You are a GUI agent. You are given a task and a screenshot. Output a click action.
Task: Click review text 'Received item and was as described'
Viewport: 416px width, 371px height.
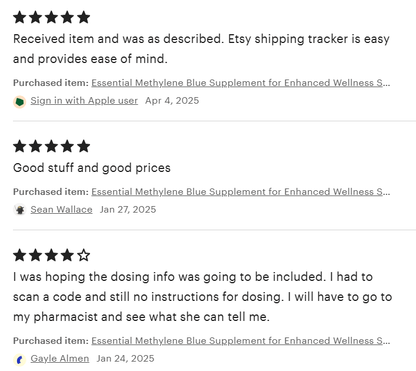point(118,39)
